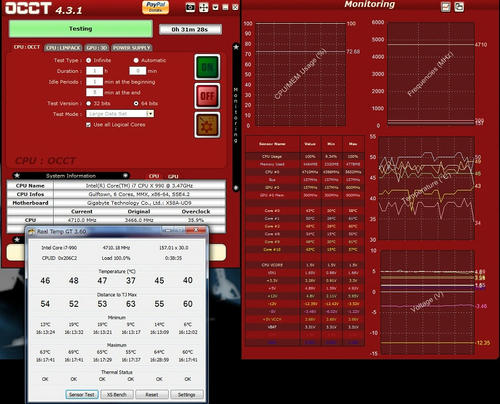Click the second icon in the Monitoring window header

click(459, 7)
